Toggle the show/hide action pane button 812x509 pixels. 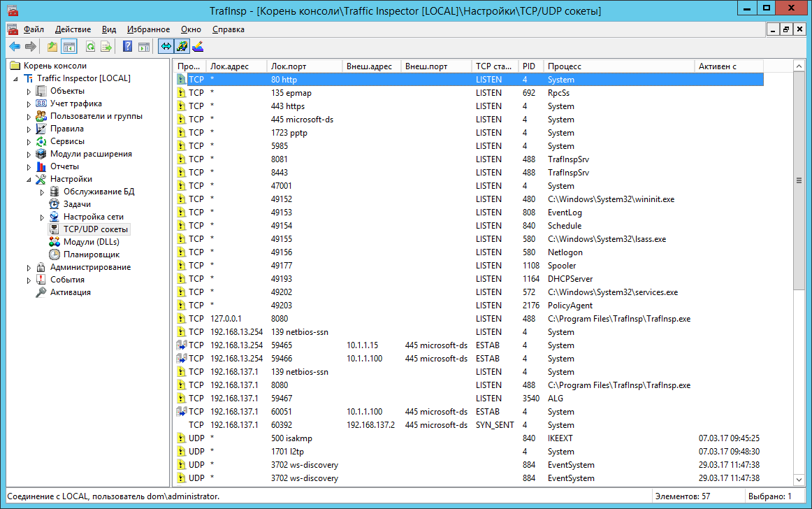143,47
